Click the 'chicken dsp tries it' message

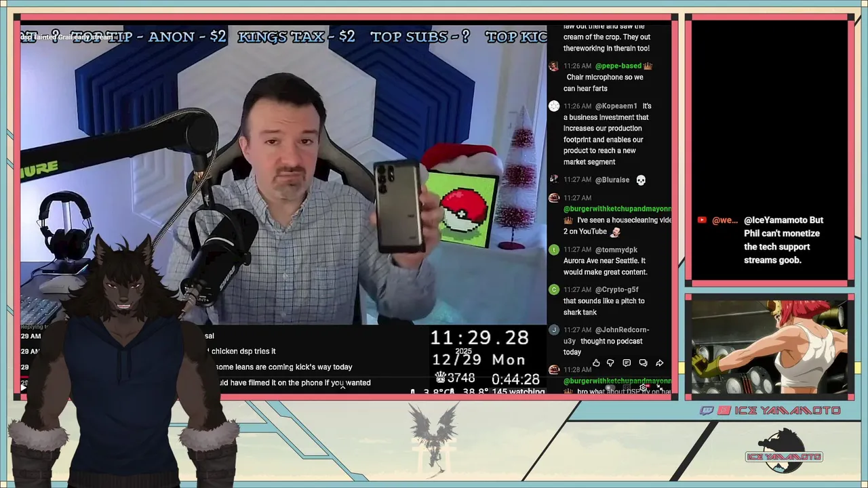(x=243, y=351)
